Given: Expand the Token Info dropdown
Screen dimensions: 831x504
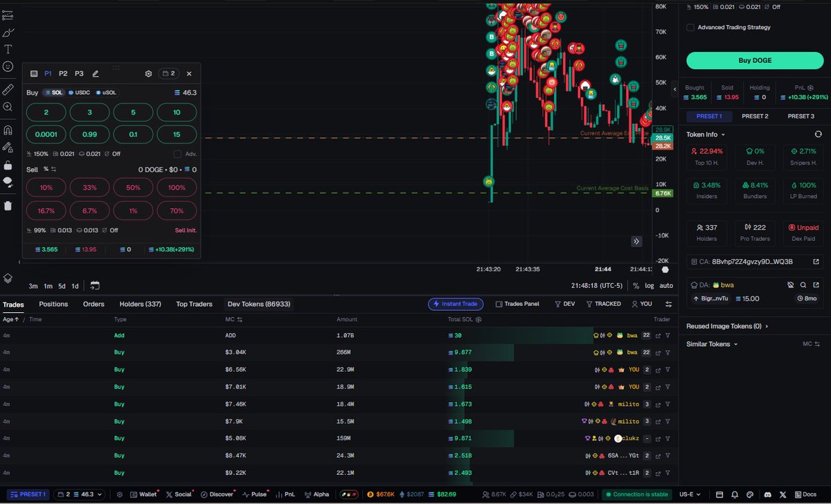Looking at the screenshot, I should click(x=706, y=134).
